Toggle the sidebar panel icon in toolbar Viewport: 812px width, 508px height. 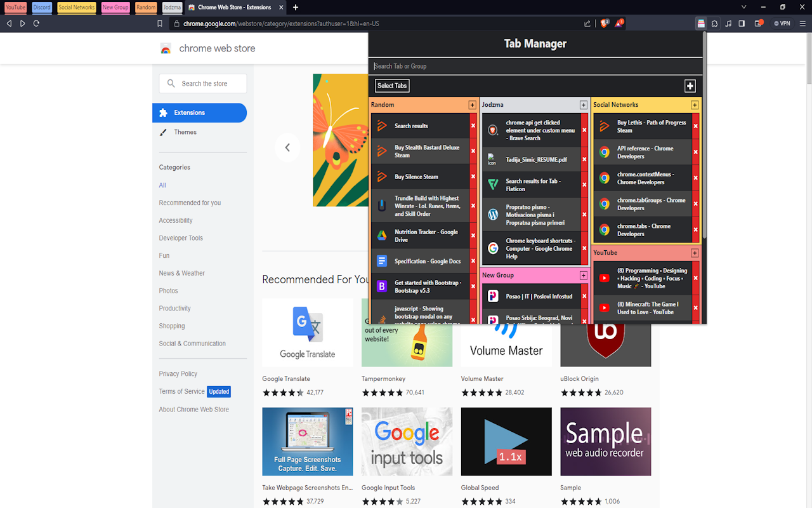click(741, 23)
